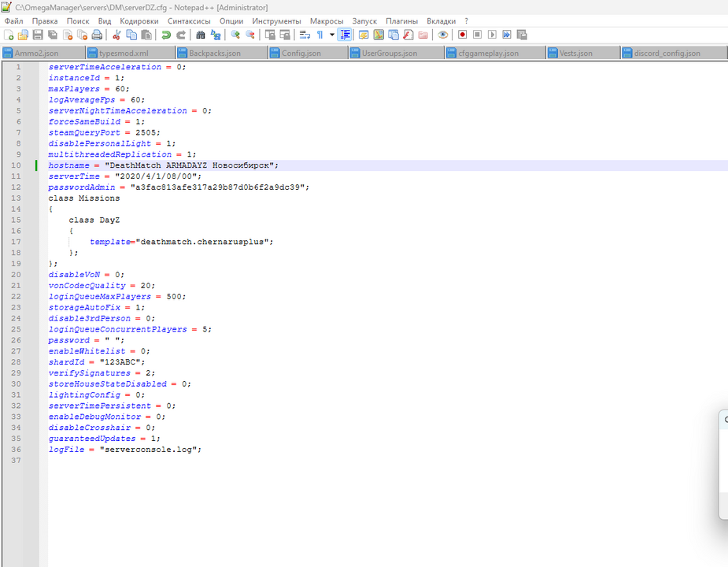Toggle synchronized vertical scrolling

[270, 35]
